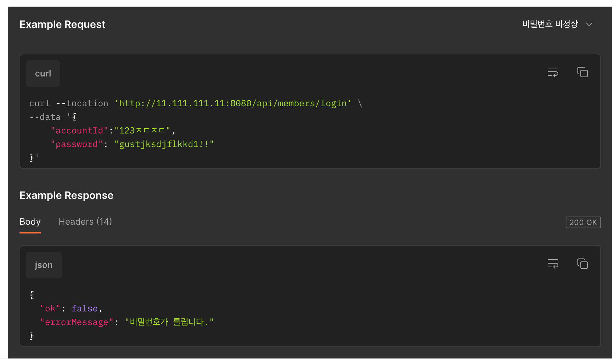Click the accountId key in request

coord(79,131)
